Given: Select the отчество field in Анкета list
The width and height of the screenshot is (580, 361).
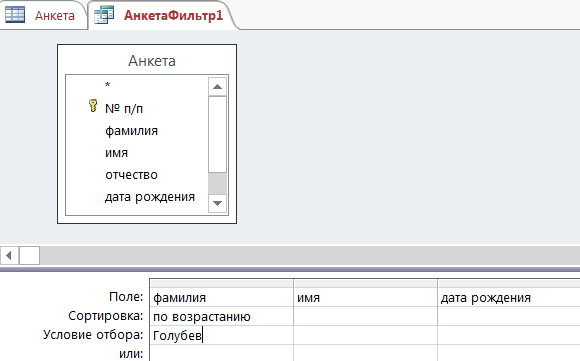Looking at the screenshot, I should pos(131,175).
